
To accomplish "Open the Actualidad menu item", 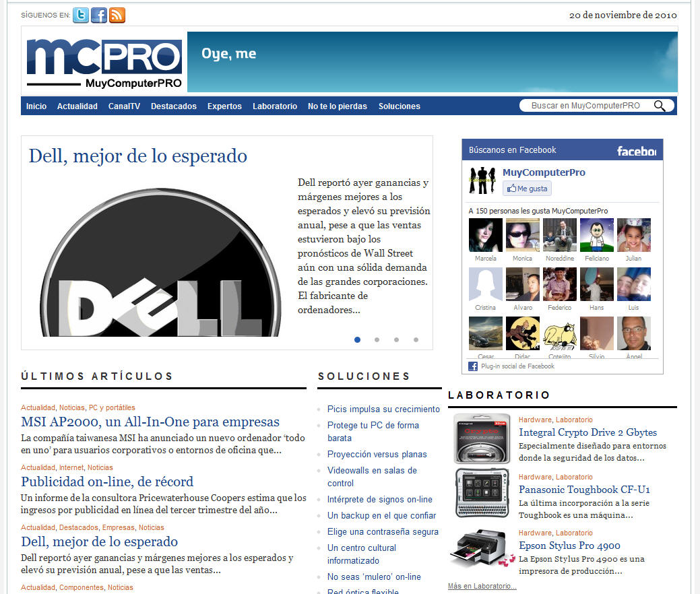I will pyautogui.click(x=77, y=106).
